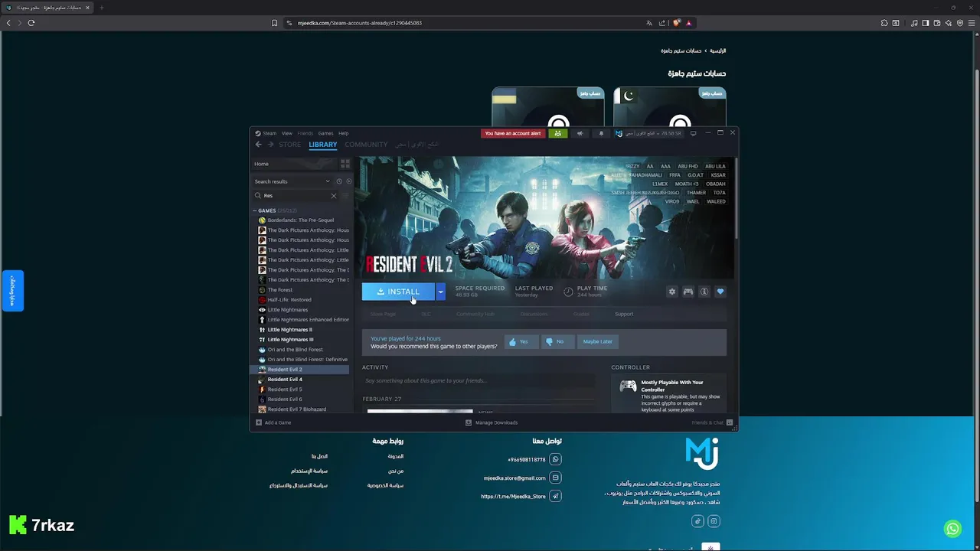The width and height of the screenshot is (980, 551).
Task: Open the View menu in Steam
Action: pos(286,133)
